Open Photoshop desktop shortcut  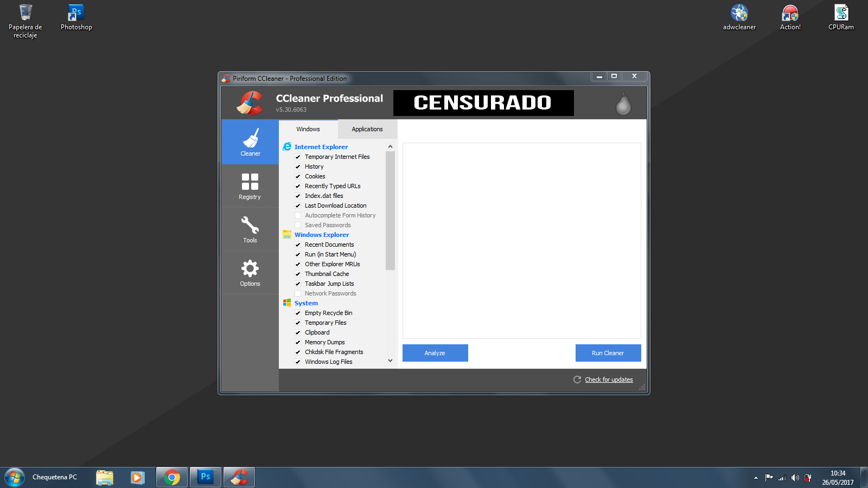[x=76, y=17]
